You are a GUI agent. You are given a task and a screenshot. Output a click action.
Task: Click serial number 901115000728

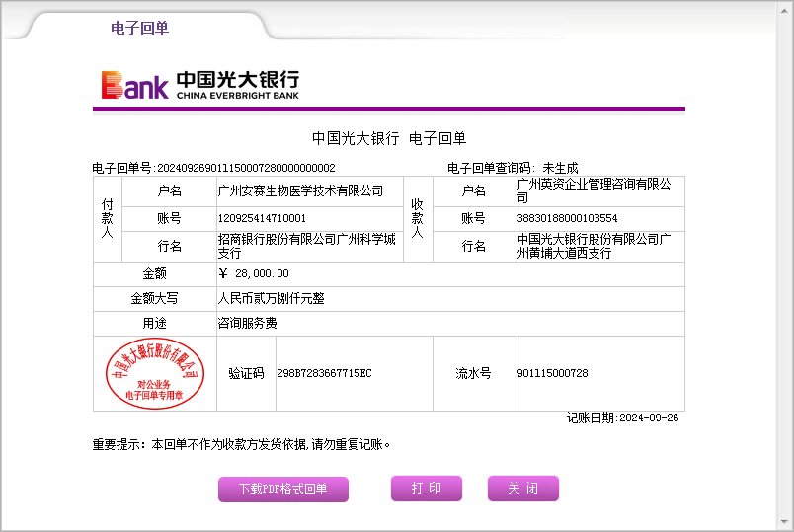[552, 373]
